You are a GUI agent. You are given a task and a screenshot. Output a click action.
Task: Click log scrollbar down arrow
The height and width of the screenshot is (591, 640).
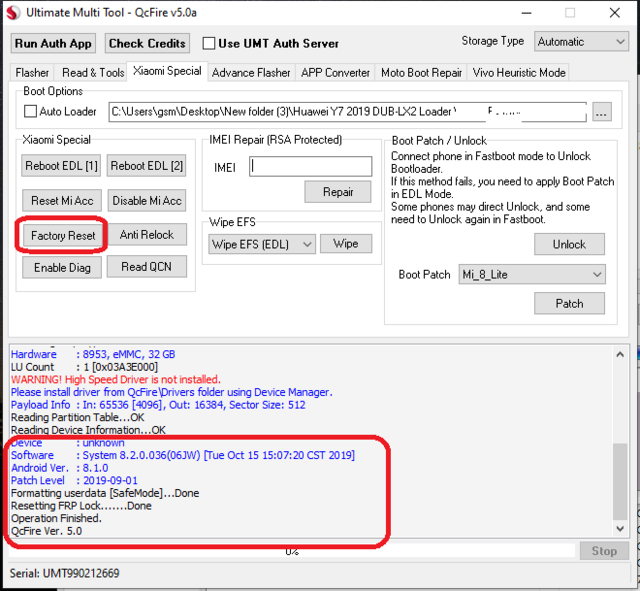pyautogui.click(x=620, y=529)
